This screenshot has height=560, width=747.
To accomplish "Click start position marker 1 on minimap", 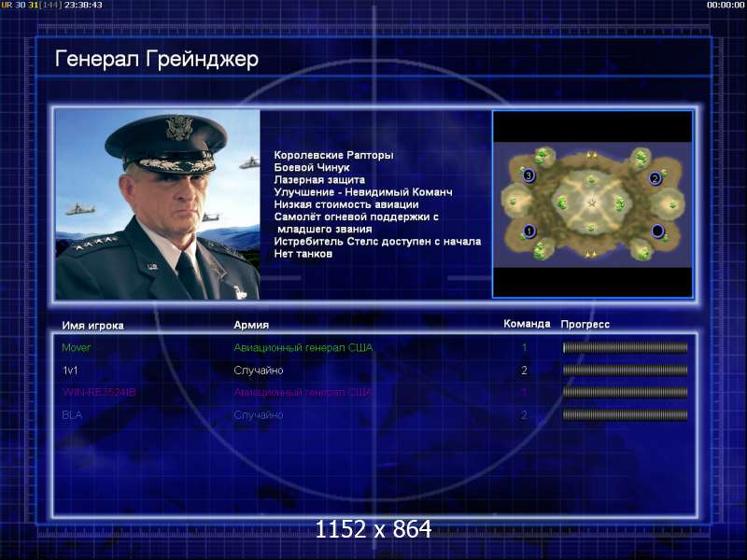I will coord(529,231).
